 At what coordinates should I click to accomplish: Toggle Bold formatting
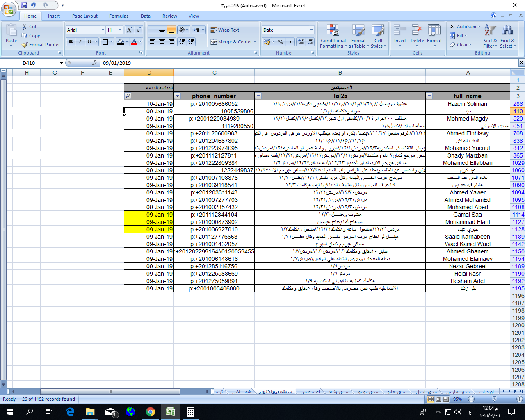71,42
